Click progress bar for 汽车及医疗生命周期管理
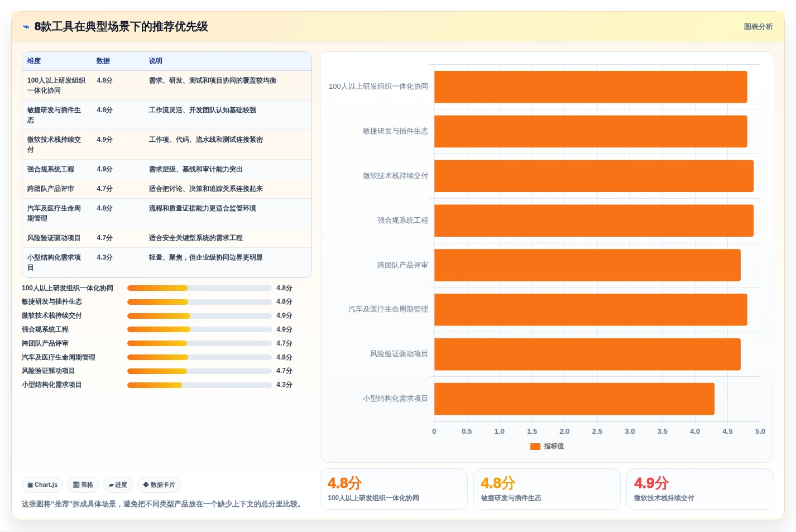 (x=199, y=357)
